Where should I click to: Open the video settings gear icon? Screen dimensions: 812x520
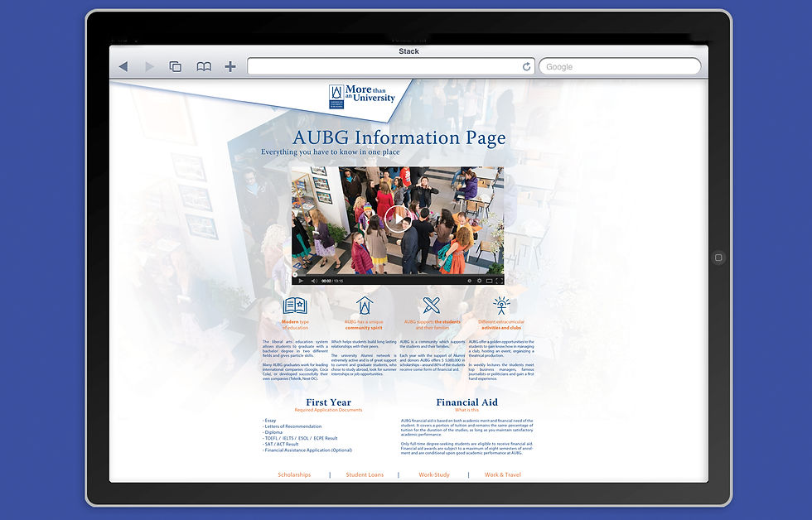[480, 281]
